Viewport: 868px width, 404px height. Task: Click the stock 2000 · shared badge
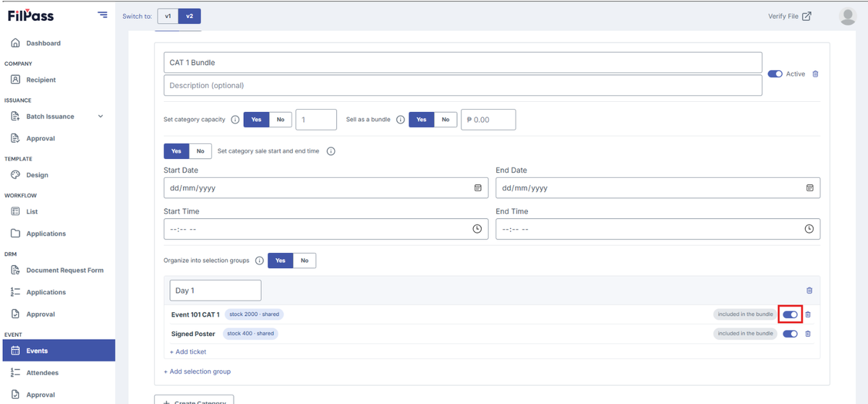[253, 314]
